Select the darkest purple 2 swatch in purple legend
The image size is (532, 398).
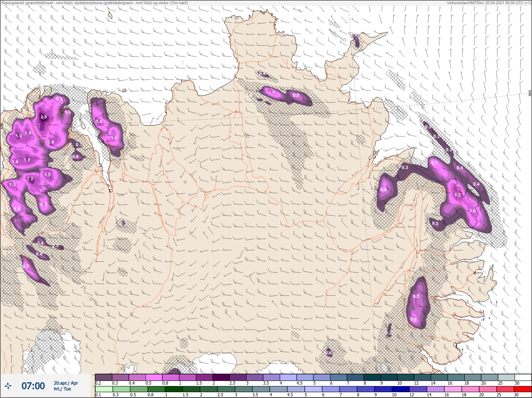(x=221, y=377)
